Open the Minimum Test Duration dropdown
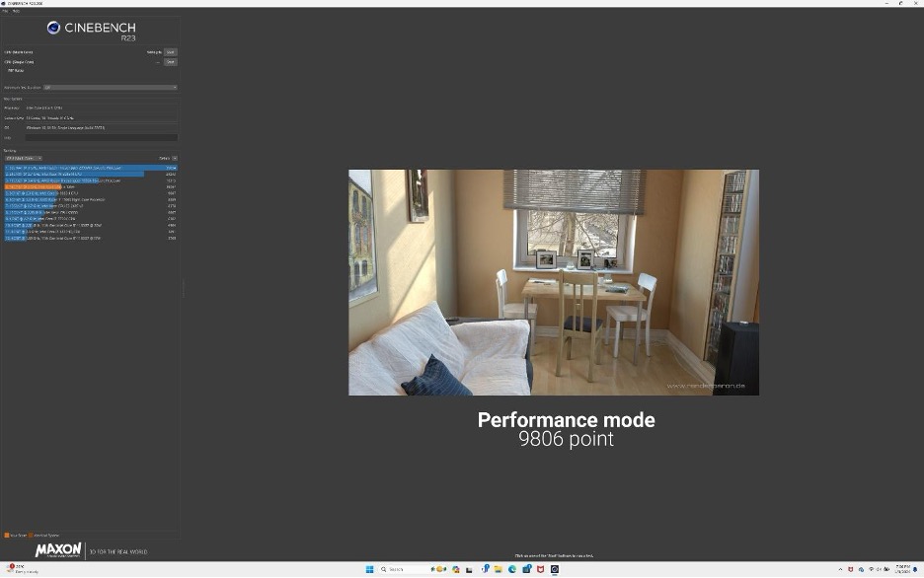The image size is (924, 578). coord(110,88)
